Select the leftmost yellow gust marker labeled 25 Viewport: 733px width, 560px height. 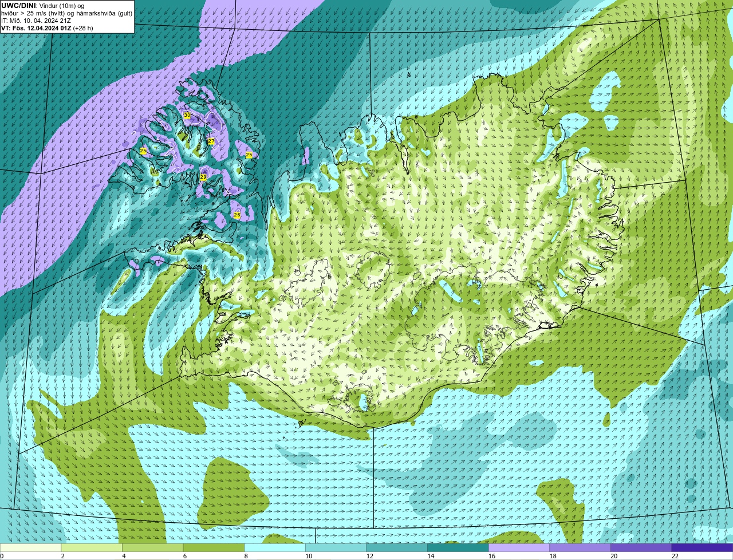(x=143, y=151)
